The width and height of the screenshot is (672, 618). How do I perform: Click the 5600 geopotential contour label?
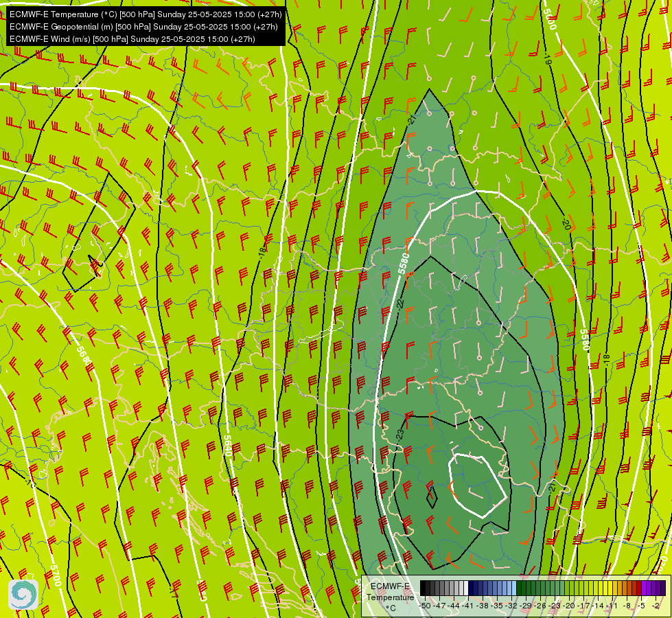(x=549, y=19)
